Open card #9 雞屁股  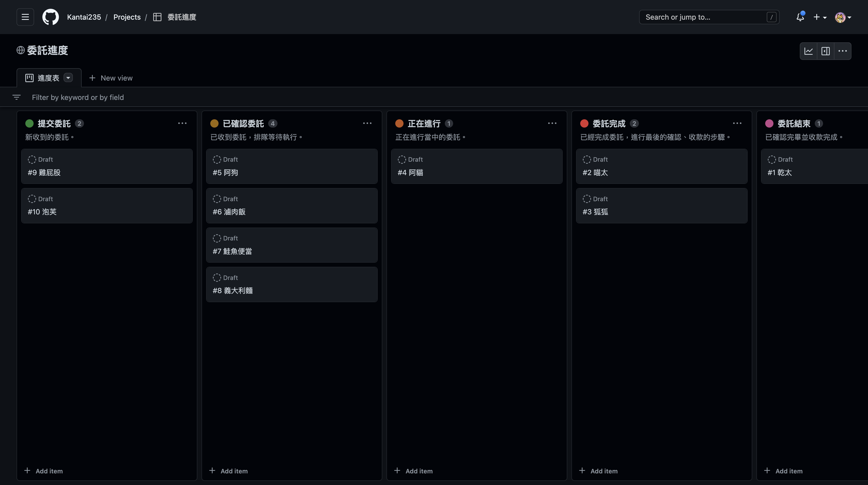[107, 166]
